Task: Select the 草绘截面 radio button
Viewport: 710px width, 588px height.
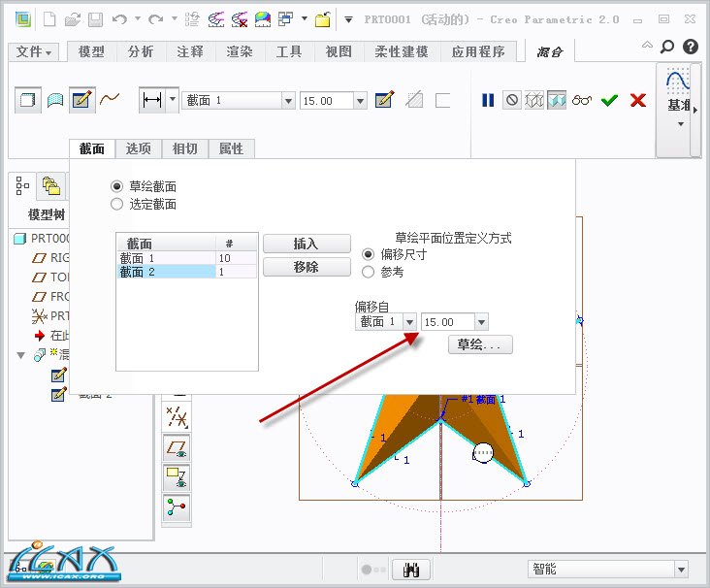Action: pyautogui.click(x=116, y=186)
